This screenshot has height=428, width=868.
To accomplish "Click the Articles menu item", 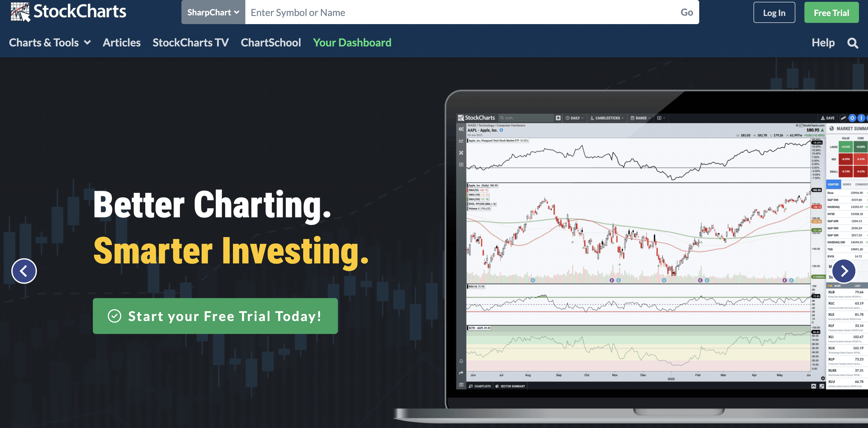I will click(121, 42).
